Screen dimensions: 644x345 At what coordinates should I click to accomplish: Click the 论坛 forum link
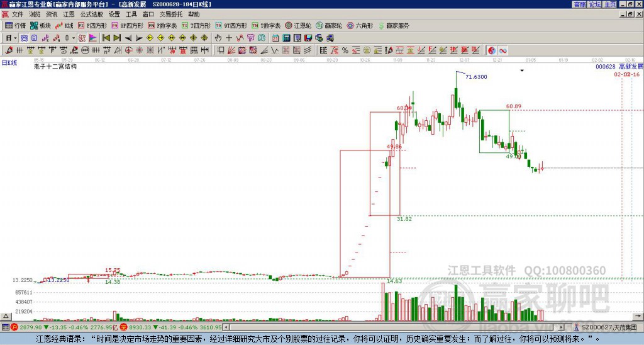point(595,4)
